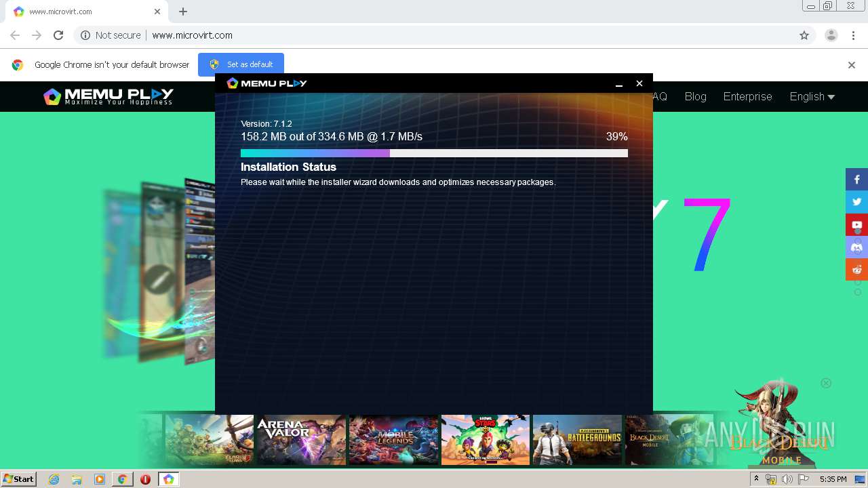This screenshot has width=868, height=488.
Task: Bookmark this page with the star icon
Action: (x=804, y=35)
